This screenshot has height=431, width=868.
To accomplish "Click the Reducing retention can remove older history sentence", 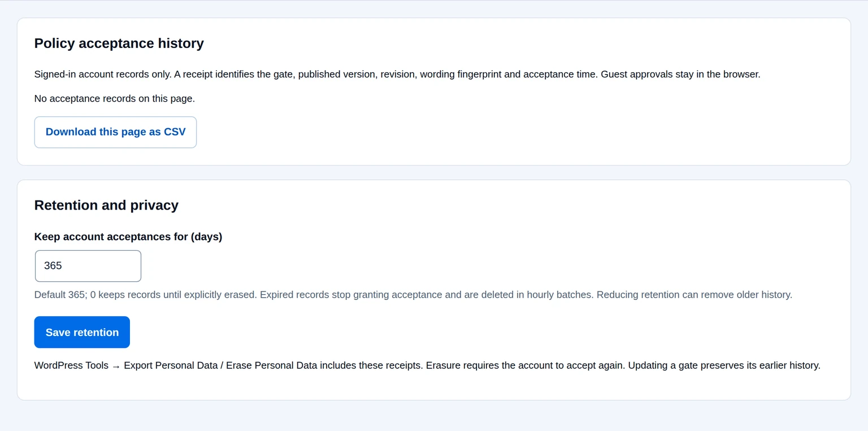I will point(695,294).
